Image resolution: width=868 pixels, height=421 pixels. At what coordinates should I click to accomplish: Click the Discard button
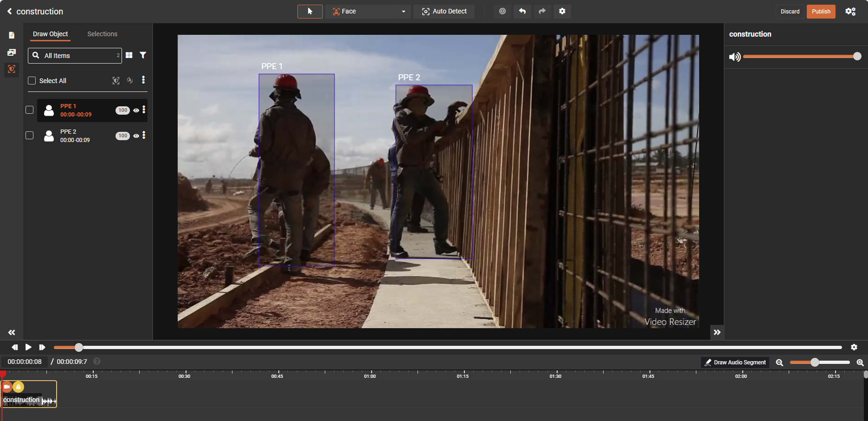pos(790,11)
